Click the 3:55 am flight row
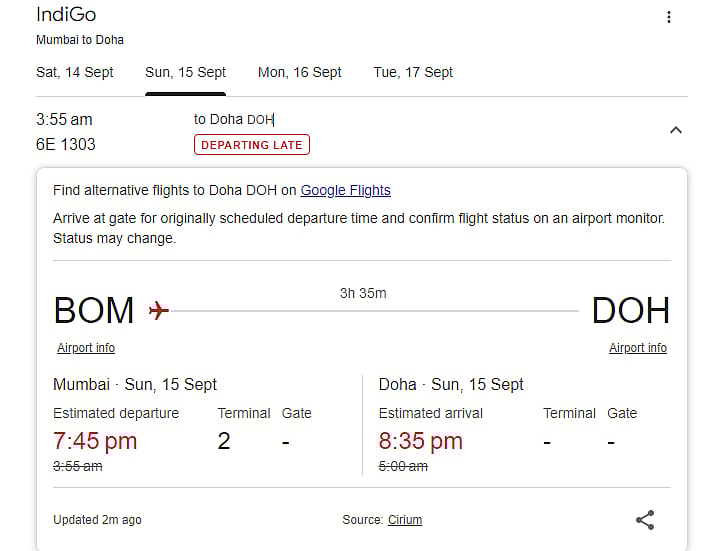 click(x=64, y=119)
